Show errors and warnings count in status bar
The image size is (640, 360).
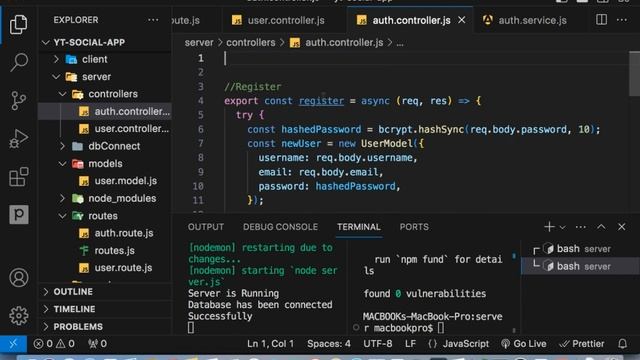coord(54,344)
